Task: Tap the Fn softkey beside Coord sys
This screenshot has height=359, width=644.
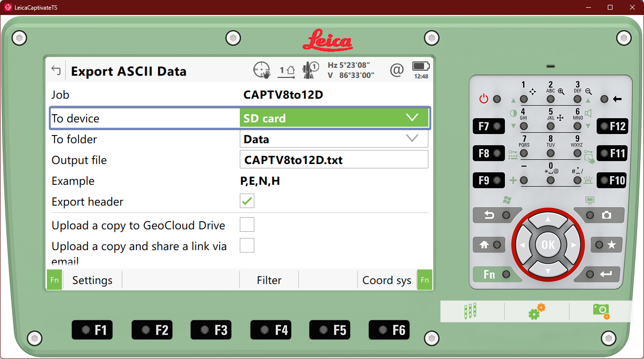Action: (424, 280)
